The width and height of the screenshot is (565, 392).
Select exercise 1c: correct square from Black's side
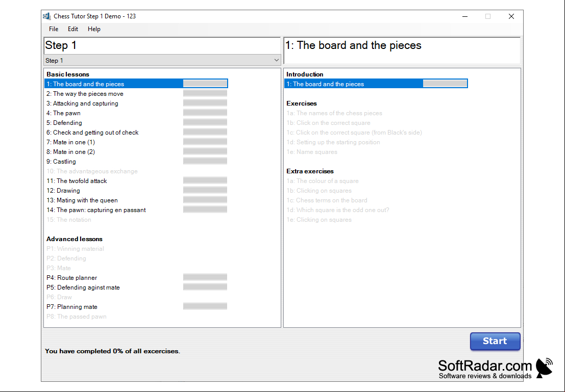click(x=354, y=133)
